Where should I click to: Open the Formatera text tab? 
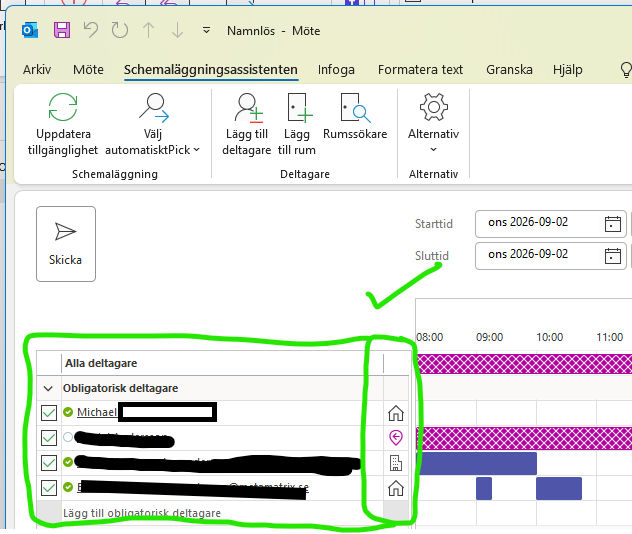click(420, 70)
